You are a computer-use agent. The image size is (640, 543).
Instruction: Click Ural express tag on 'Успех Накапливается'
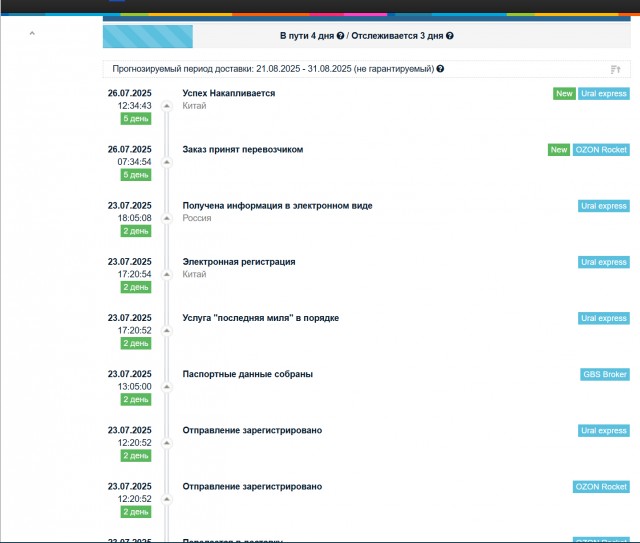[604, 93]
